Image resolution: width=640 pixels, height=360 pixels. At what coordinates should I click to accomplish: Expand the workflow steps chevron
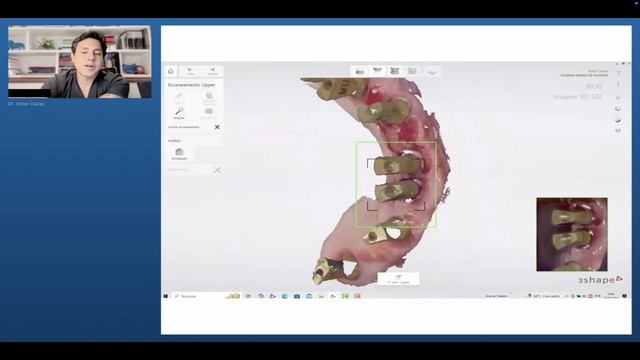(432, 72)
